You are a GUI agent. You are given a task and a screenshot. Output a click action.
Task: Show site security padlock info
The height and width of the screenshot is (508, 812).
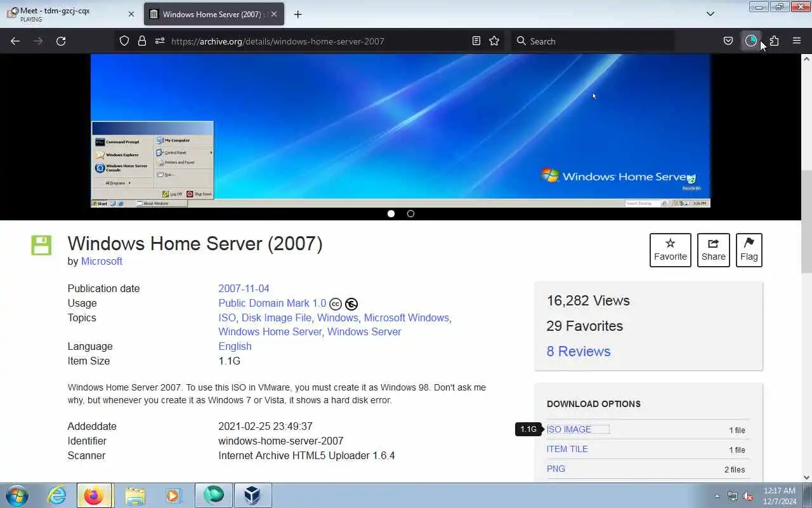tap(142, 41)
